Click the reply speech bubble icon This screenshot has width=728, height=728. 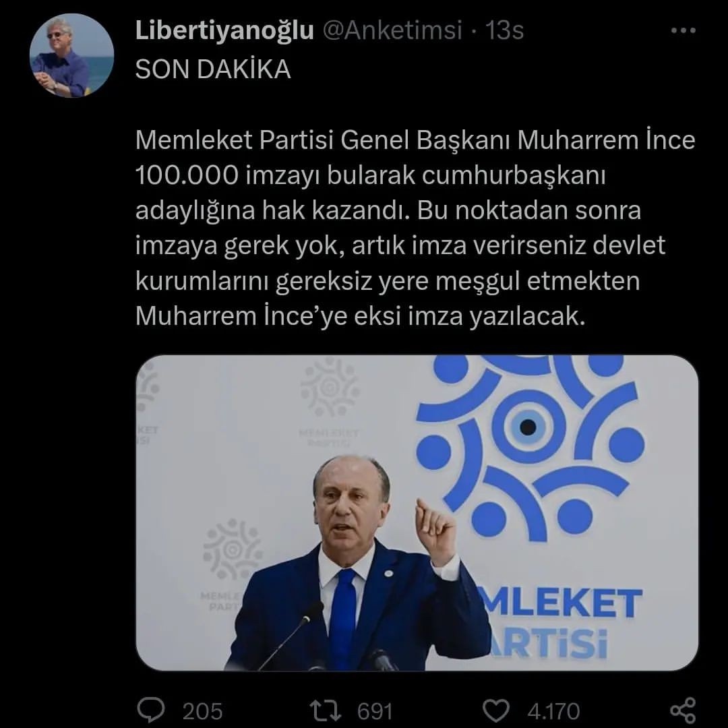151,710
